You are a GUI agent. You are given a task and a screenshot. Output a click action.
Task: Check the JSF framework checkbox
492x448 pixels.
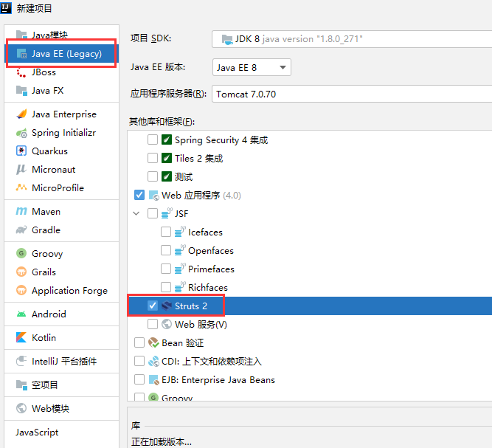pyautogui.click(x=153, y=213)
